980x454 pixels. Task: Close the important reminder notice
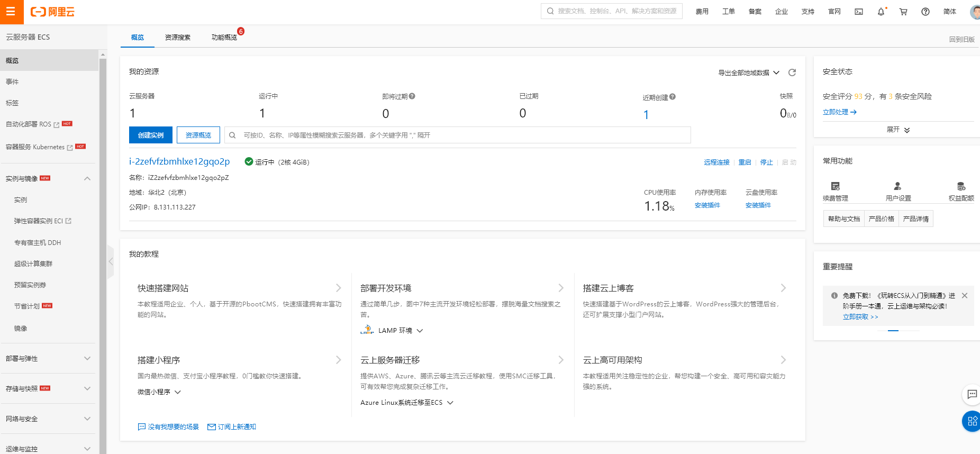[965, 296]
